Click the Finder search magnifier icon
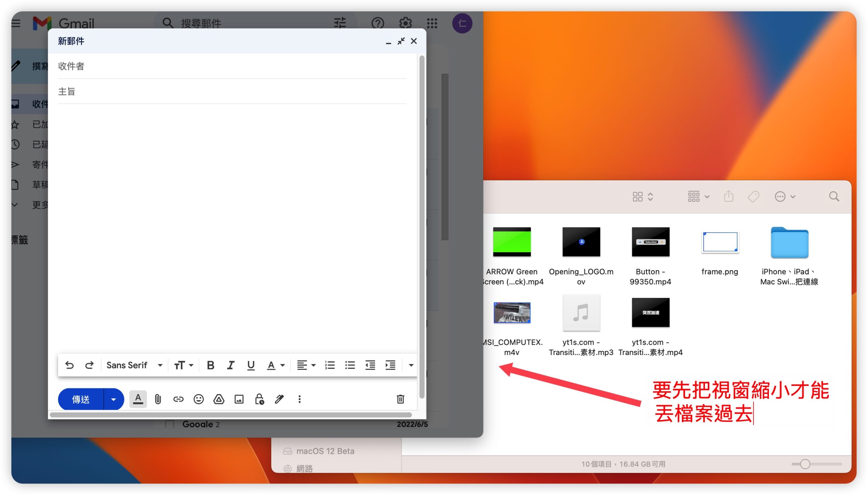This screenshot has height=495, width=868. coord(834,197)
